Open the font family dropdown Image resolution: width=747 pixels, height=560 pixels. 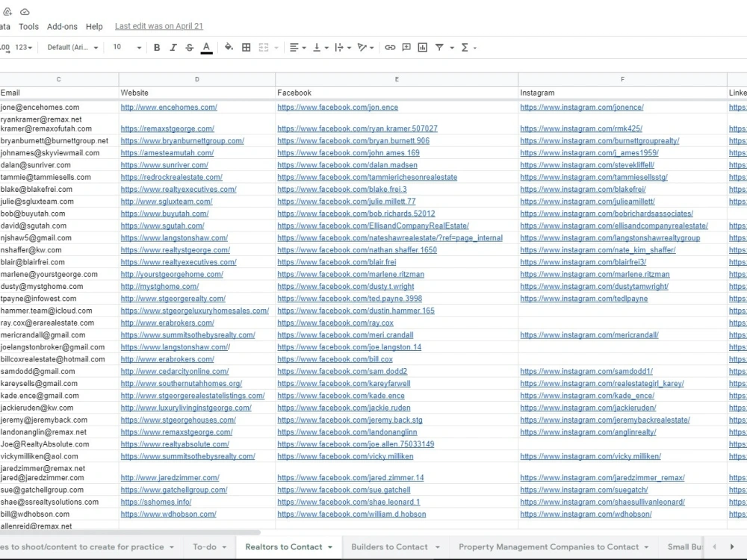point(72,48)
